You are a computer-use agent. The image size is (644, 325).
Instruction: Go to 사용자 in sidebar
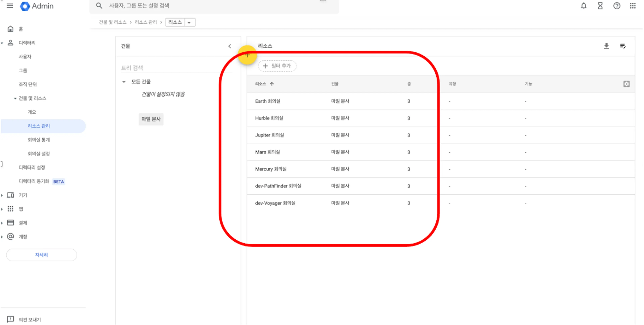25,57
